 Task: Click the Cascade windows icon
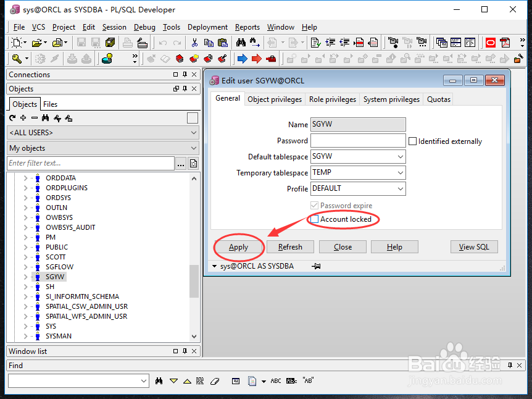tap(442, 43)
